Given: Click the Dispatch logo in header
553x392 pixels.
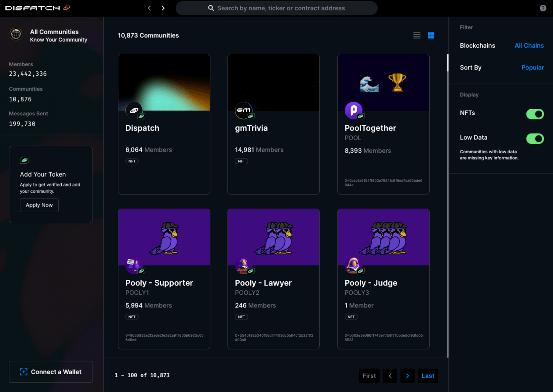Looking at the screenshot, I should 38,8.
